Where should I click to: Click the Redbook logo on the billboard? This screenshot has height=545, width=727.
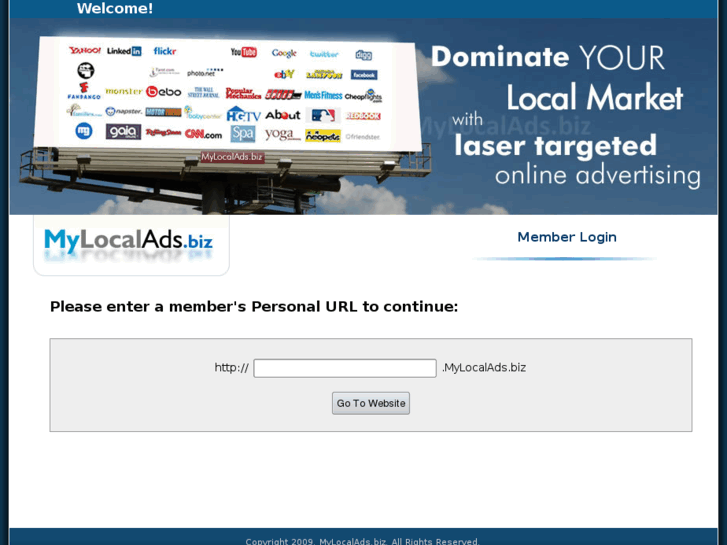pos(363,116)
